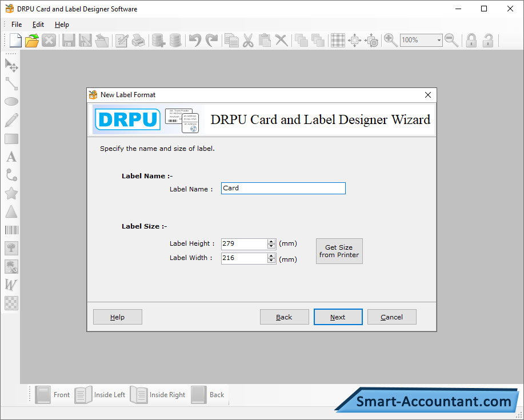
Task: Switch to the Back card side
Action: [x=207, y=395]
